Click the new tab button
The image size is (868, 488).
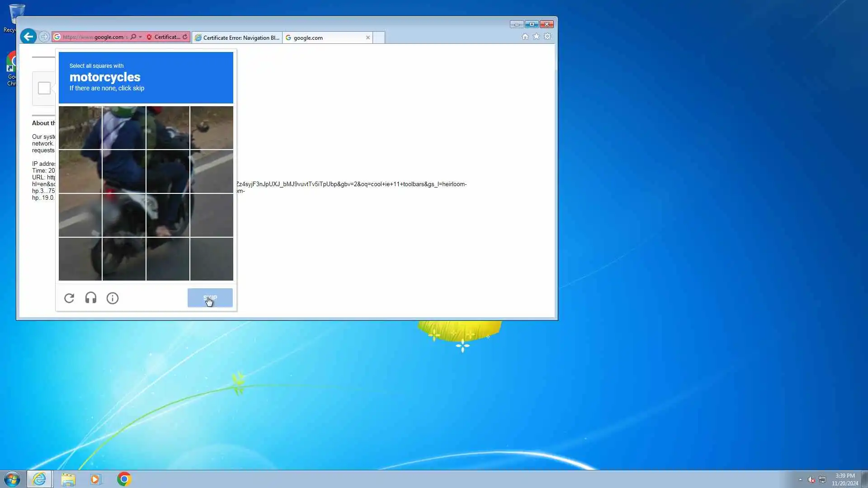click(x=379, y=38)
